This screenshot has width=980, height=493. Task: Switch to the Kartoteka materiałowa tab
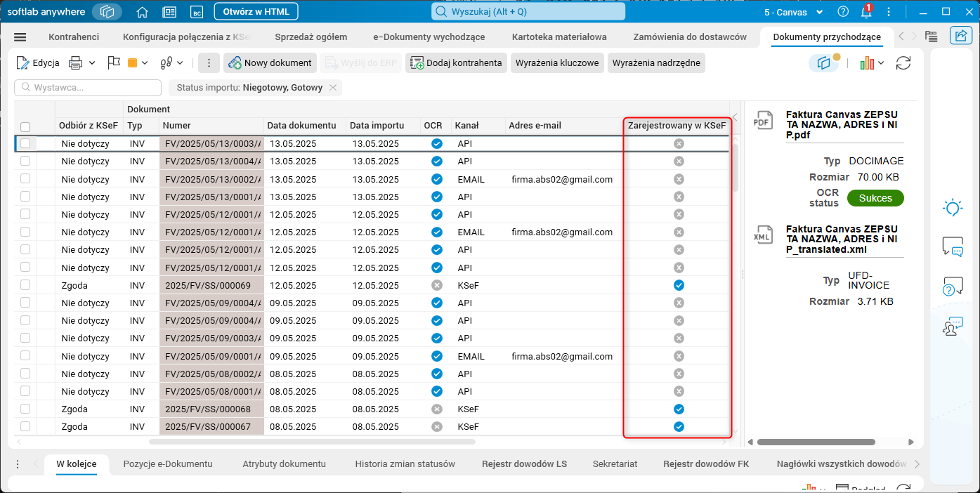pos(559,37)
